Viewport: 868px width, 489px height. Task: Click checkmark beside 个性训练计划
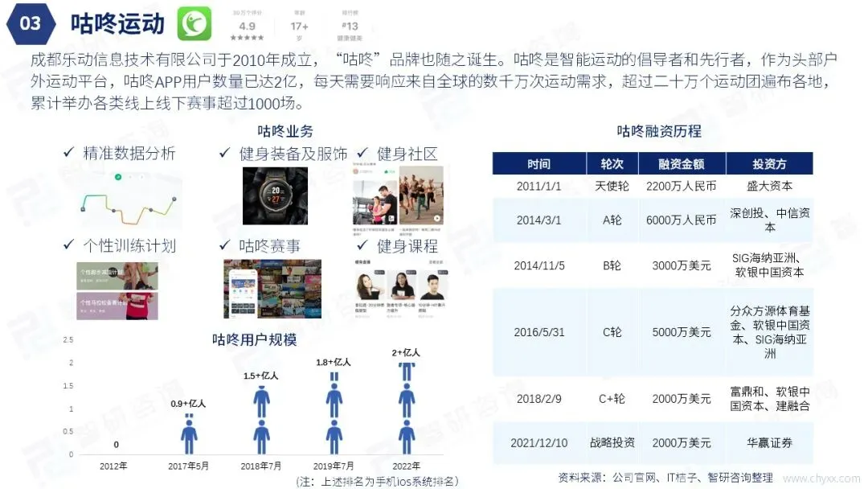point(68,244)
